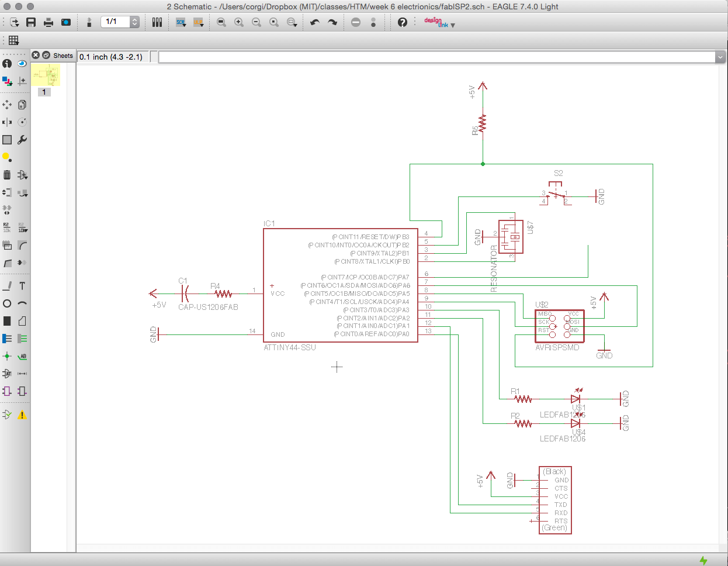The height and width of the screenshot is (566, 728).
Task: Select the Dimension tool
Action: (x=22, y=374)
